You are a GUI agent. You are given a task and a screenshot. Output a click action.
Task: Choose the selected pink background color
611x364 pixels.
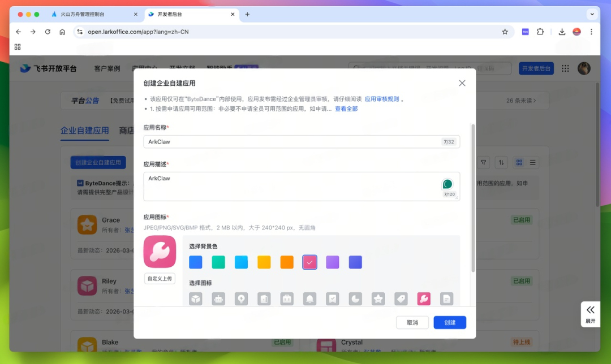[x=310, y=262]
